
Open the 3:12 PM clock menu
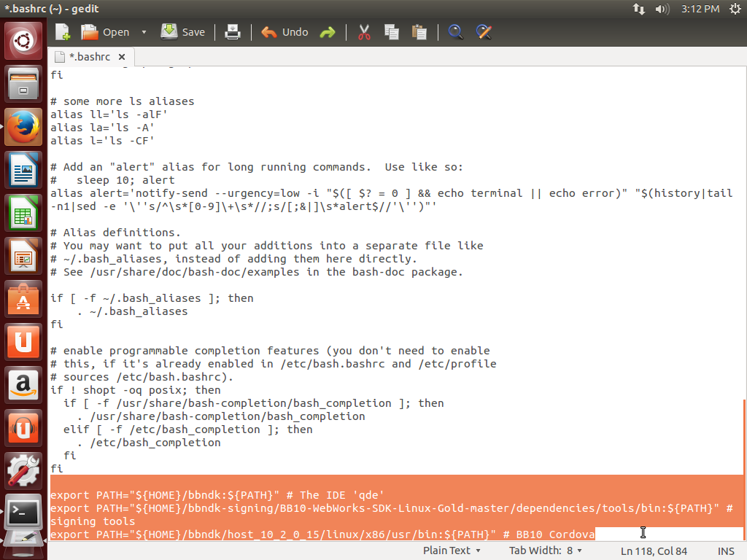[x=700, y=9]
